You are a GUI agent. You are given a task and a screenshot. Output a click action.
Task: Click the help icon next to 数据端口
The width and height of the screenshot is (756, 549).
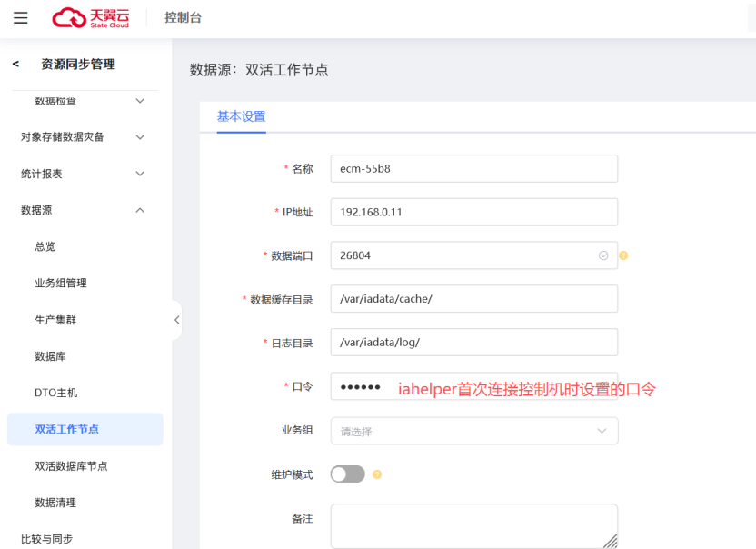pyautogui.click(x=623, y=255)
